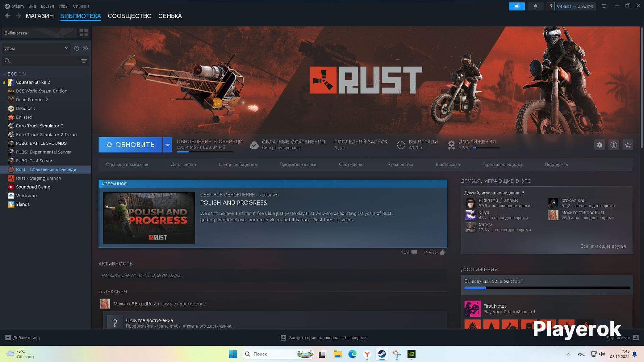Toggle ready-to-play filter icon
Image resolution: width=644 pixels, height=362 pixels.
click(85, 48)
